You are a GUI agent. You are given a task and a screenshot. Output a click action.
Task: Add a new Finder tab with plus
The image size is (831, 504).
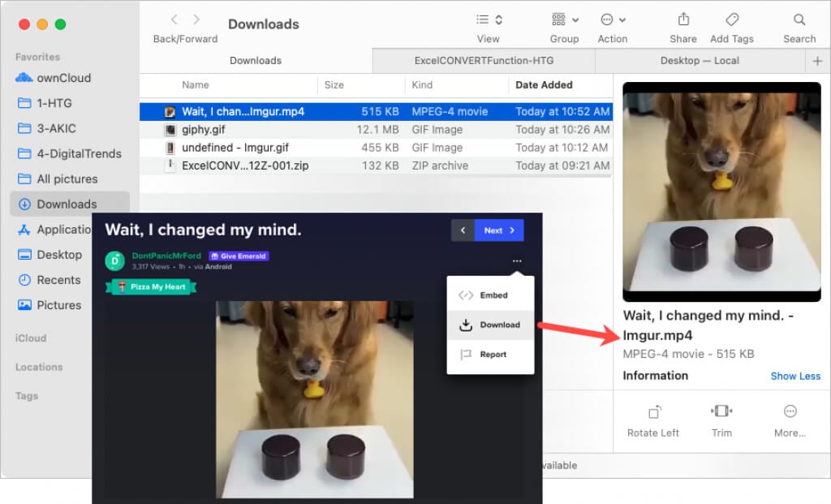click(817, 61)
